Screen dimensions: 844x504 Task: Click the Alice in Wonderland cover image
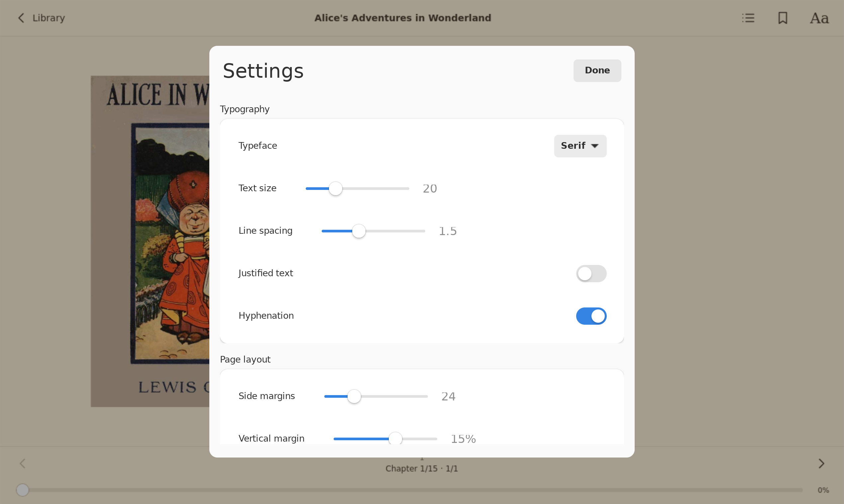pyautogui.click(x=150, y=241)
